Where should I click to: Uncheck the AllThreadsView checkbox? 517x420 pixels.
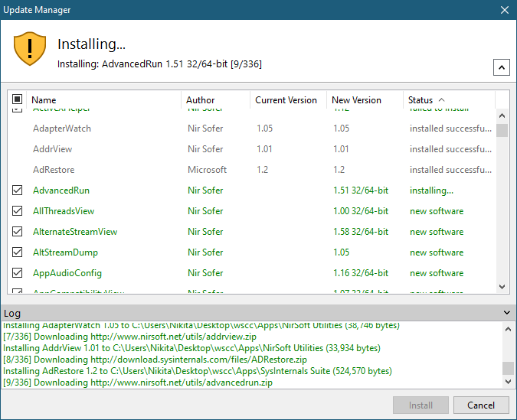pyautogui.click(x=17, y=211)
